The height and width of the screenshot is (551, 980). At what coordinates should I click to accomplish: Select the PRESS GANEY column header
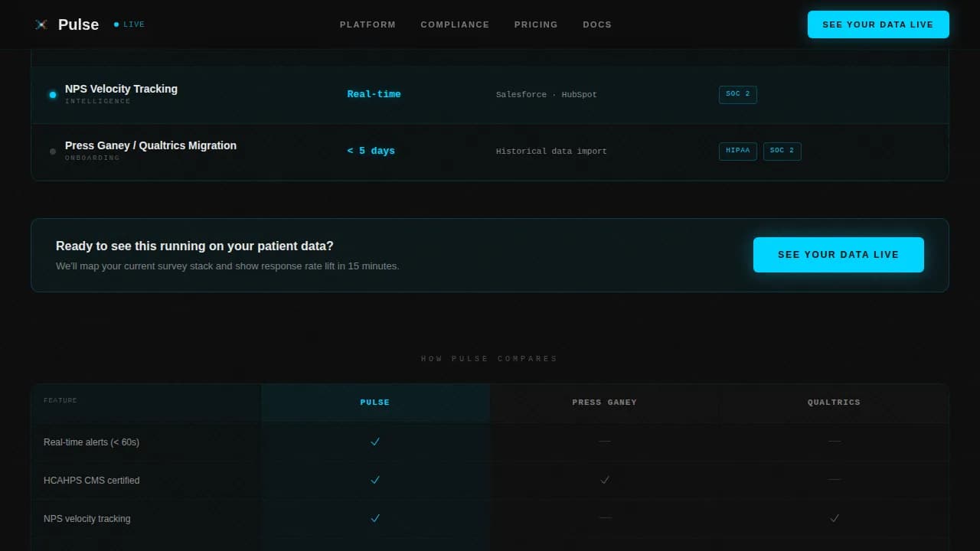(x=605, y=403)
